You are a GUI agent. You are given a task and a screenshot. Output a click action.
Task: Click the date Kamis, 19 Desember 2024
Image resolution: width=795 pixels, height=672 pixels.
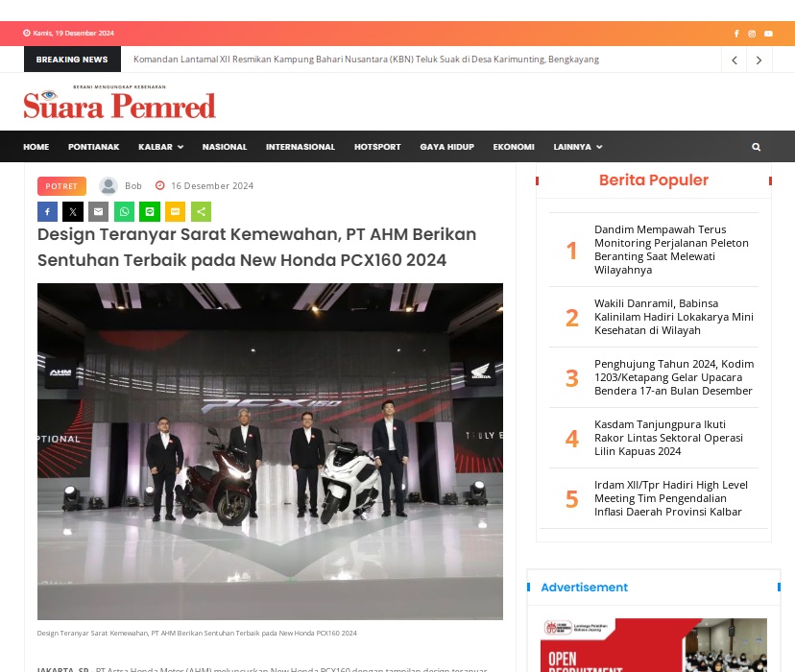(73, 34)
